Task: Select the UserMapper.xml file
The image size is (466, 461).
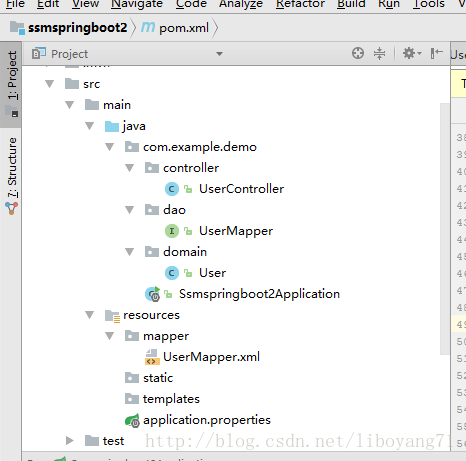Action: click(211, 357)
